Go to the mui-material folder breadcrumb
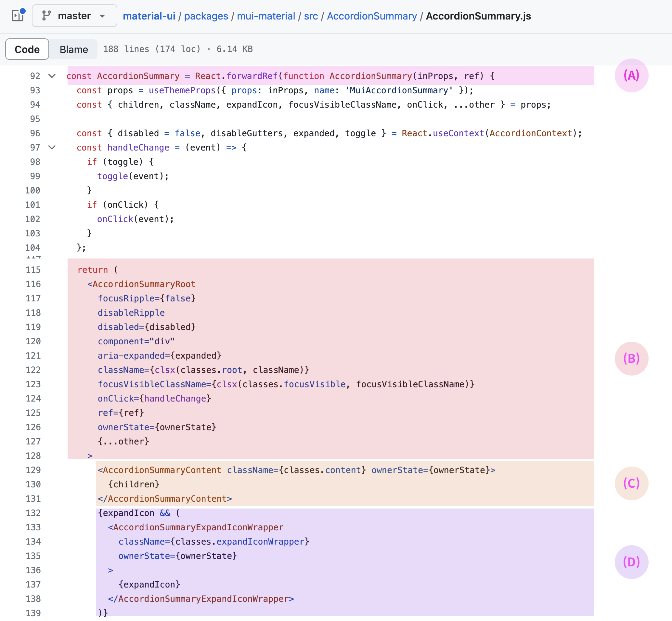The width and height of the screenshot is (672, 621). tap(266, 16)
